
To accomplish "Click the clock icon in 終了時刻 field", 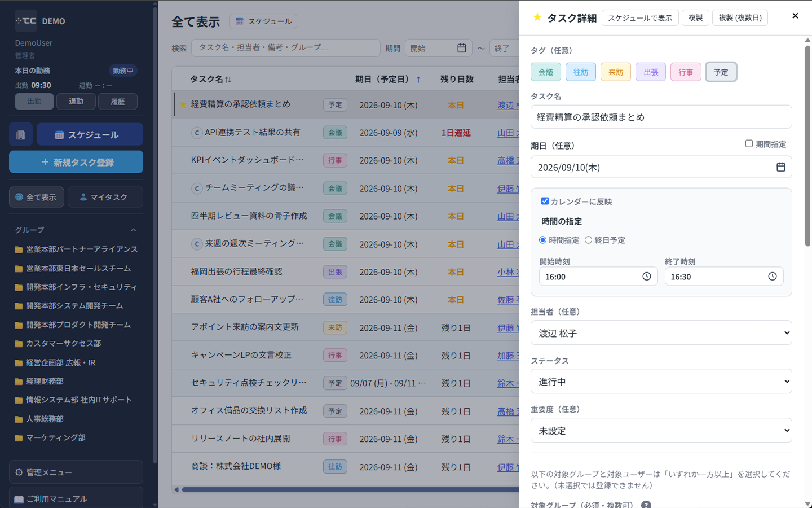I will pyautogui.click(x=772, y=277).
